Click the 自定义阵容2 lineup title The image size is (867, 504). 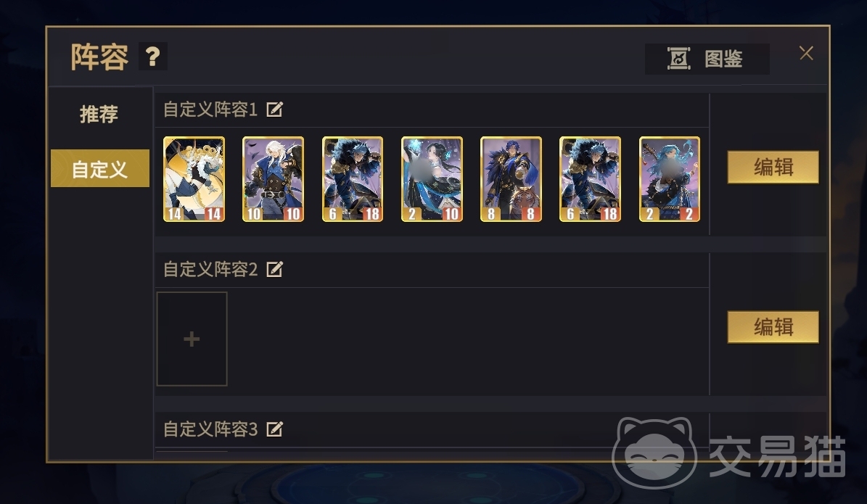[210, 269]
